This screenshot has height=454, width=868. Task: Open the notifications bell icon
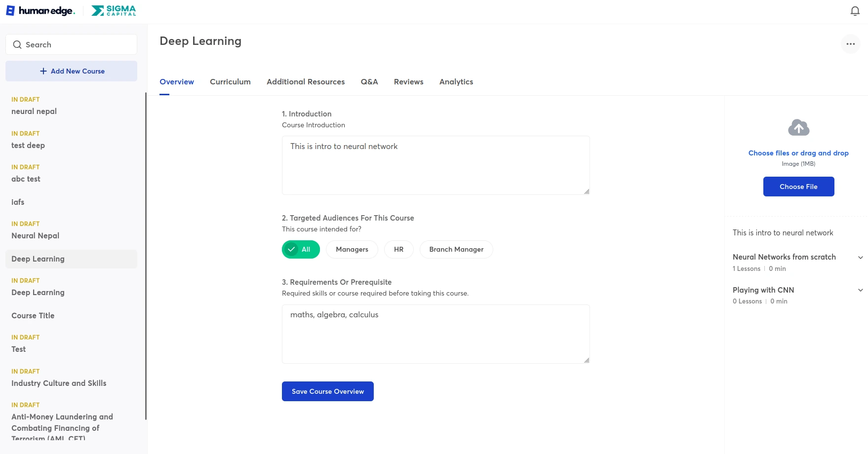click(855, 11)
